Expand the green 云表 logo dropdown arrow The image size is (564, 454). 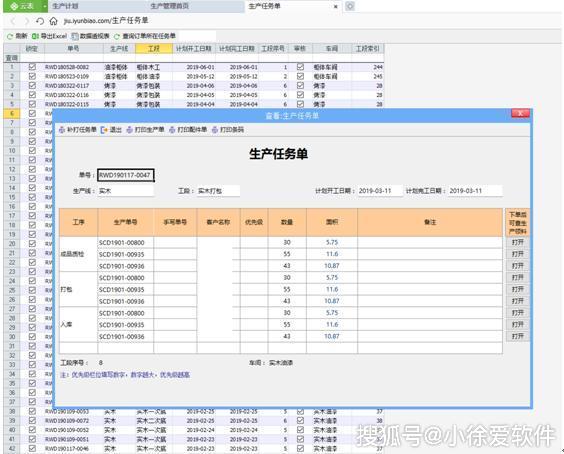coord(45,6)
